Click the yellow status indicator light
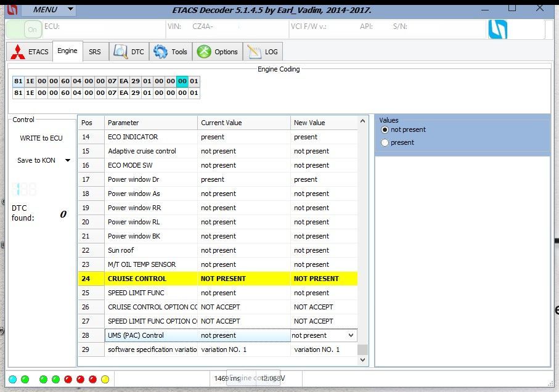Screen dimensions: 559x392 coord(105,379)
